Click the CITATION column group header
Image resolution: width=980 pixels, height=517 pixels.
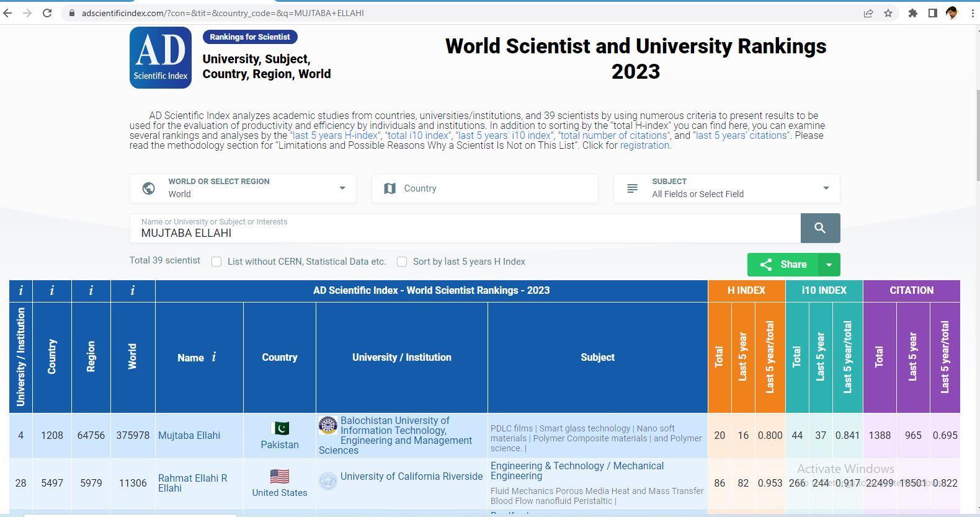click(912, 291)
